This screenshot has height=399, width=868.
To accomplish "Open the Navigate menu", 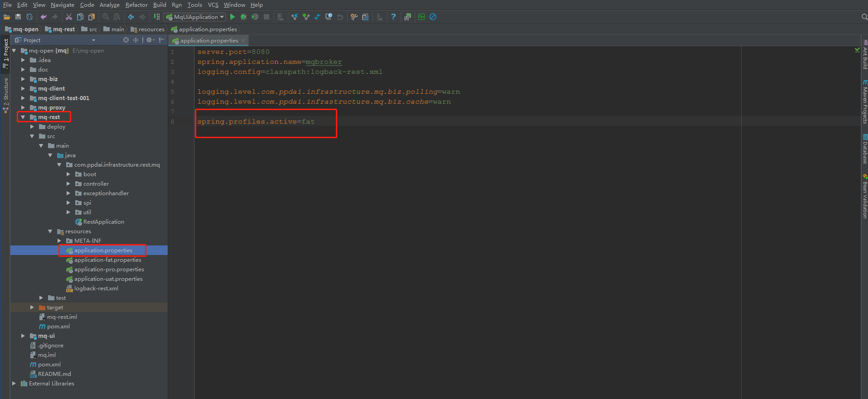I will click(63, 5).
